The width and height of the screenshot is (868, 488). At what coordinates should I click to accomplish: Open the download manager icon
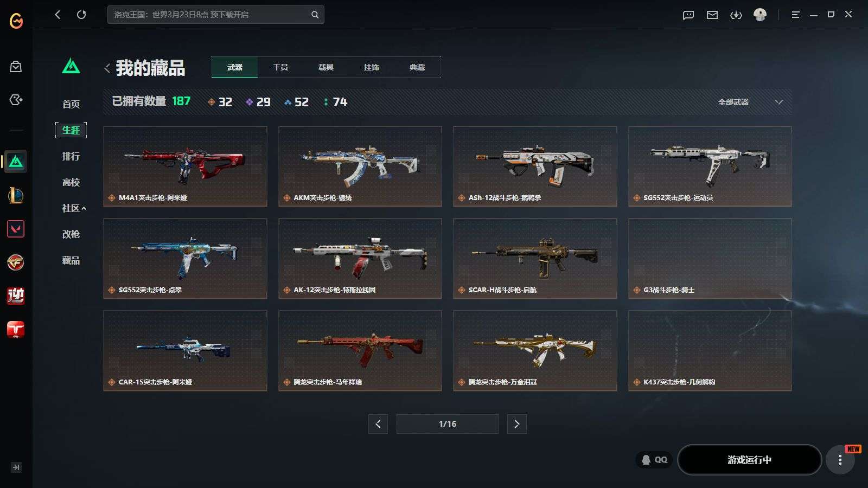736,15
